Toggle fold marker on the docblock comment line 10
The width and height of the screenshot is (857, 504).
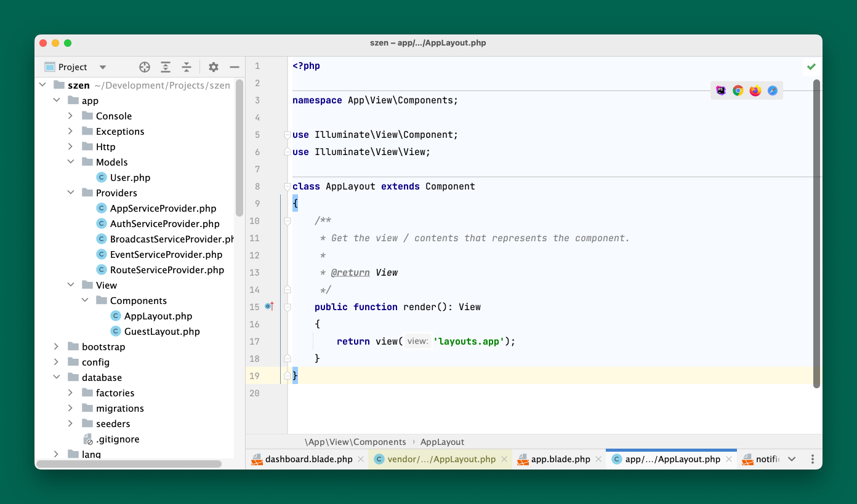(x=287, y=221)
